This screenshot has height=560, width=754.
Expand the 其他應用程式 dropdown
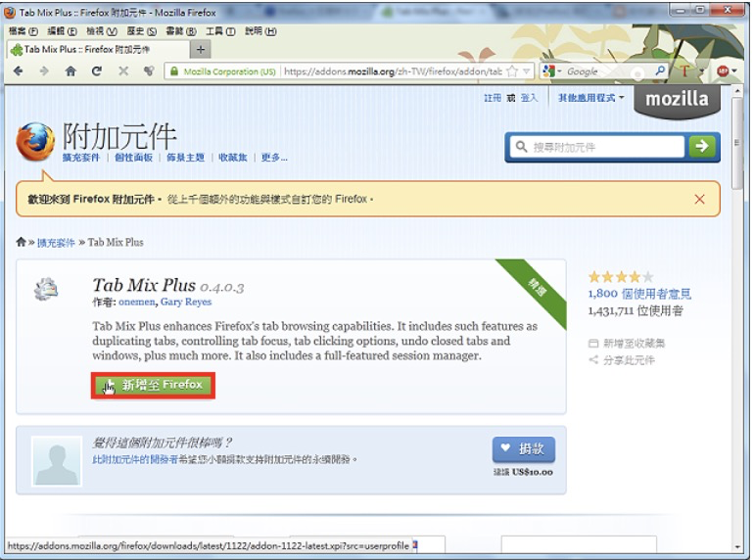tap(590, 98)
